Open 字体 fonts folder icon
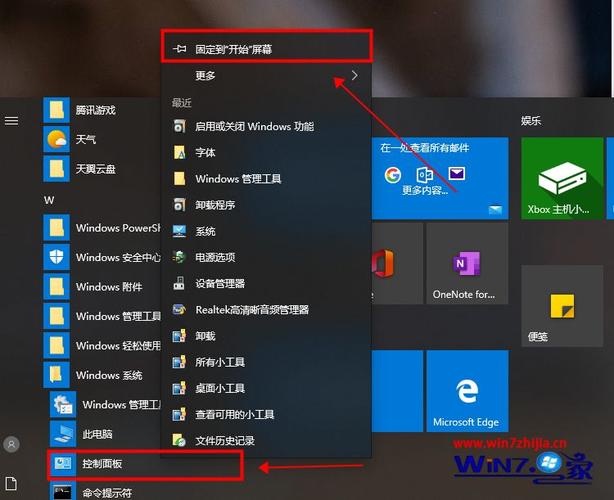The width and height of the screenshot is (614, 500). click(x=179, y=152)
